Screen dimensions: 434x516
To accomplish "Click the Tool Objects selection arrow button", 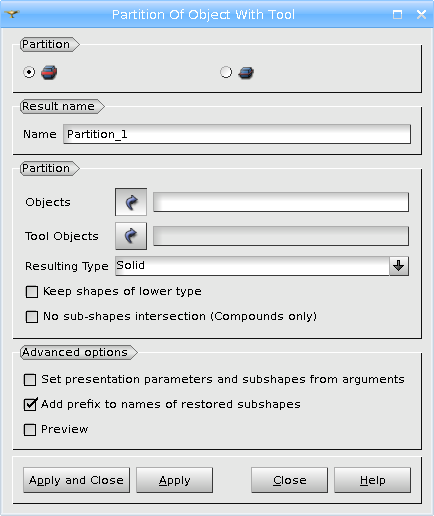I will 131,236.
